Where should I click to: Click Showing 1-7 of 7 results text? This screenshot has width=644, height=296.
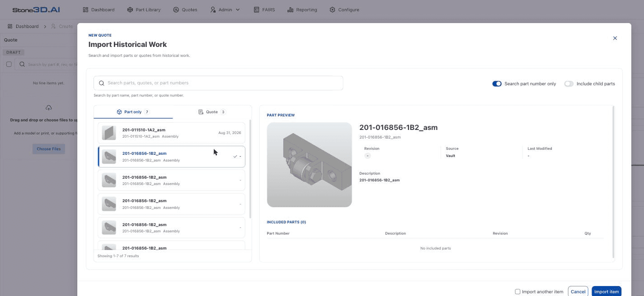(x=118, y=256)
